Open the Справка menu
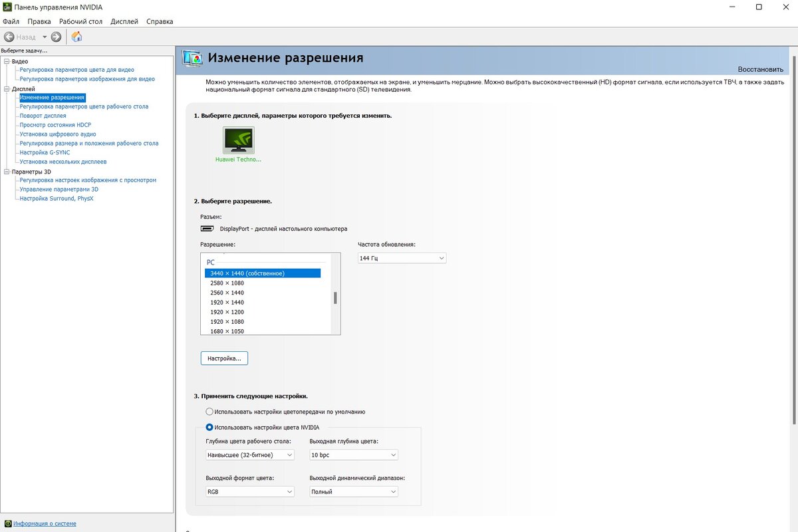The height and width of the screenshot is (532, 798). (160, 21)
